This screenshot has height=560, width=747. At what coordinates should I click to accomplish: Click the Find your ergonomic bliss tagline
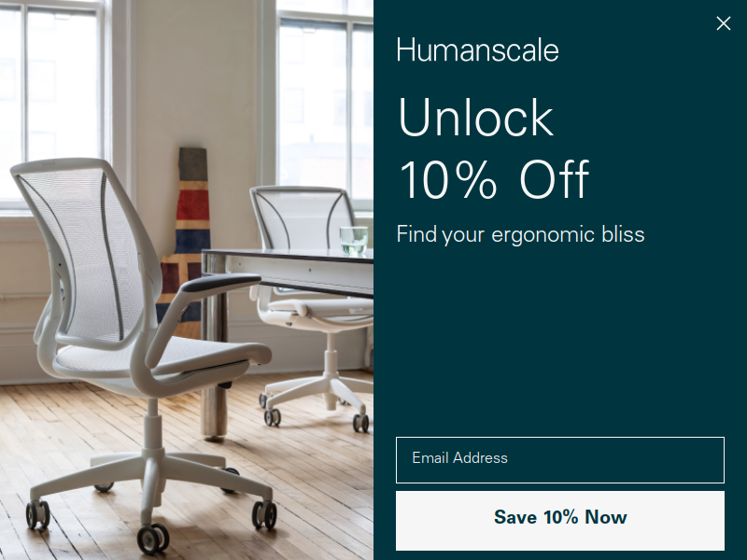[x=520, y=235]
